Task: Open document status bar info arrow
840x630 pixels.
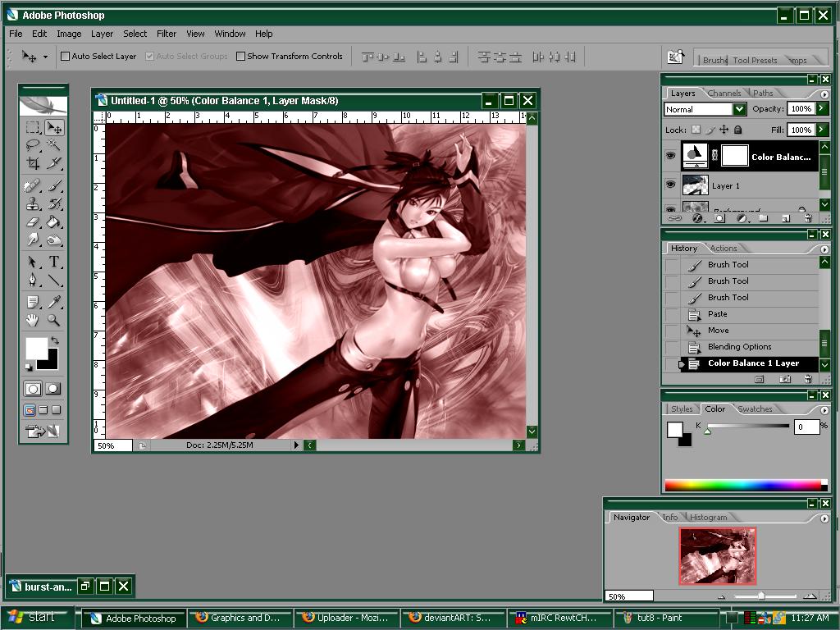Action: [296, 445]
